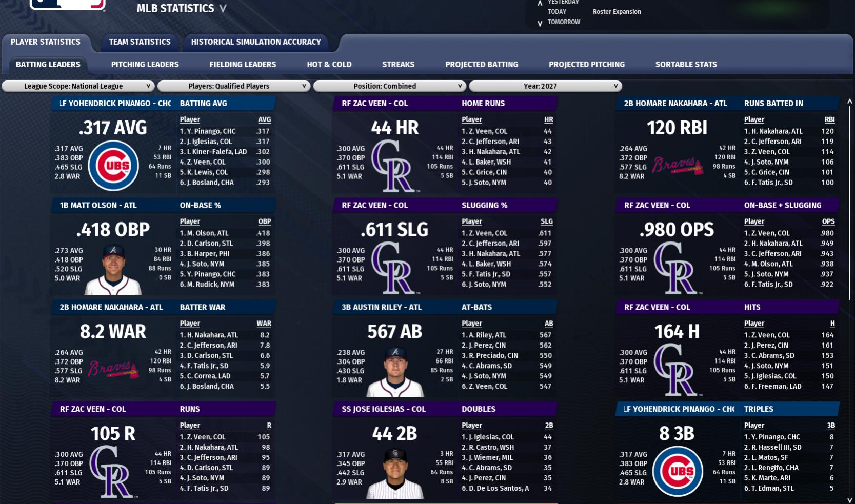855x504 pixels.
Task: Open Matt Olson's player photo
Action: pyautogui.click(x=113, y=269)
